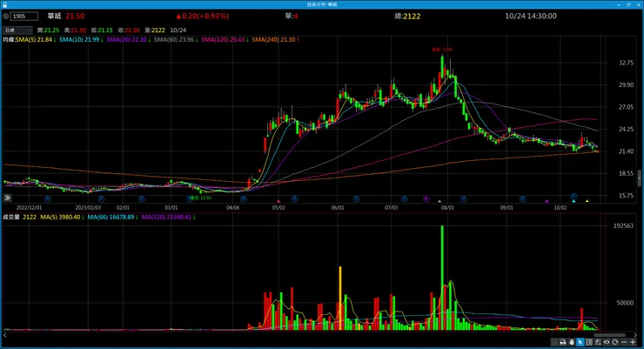Click the SMA(60) 23.96 indicator label
This screenshot has width=644, height=349.
click(x=174, y=39)
